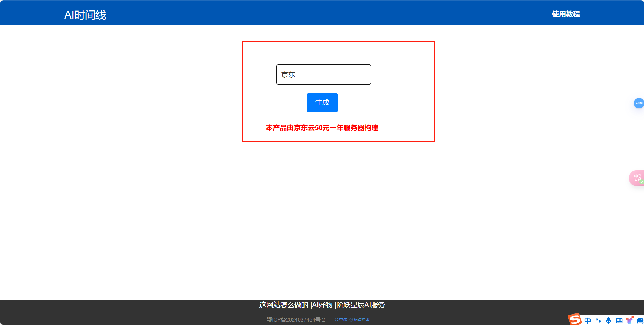Click the 阶跃星辰AI服务 footer link
644x325 pixels.
tap(360, 305)
